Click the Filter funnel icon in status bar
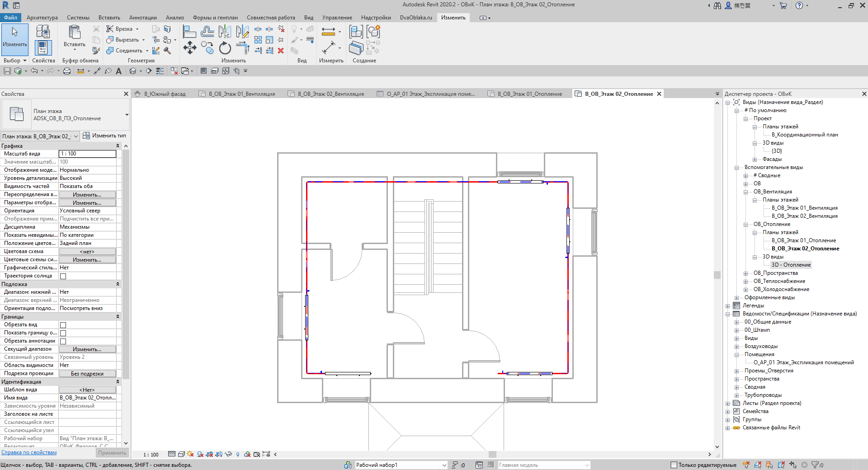Image resolution: width=868 pixels, height=470 pixels. pos(815,465)
